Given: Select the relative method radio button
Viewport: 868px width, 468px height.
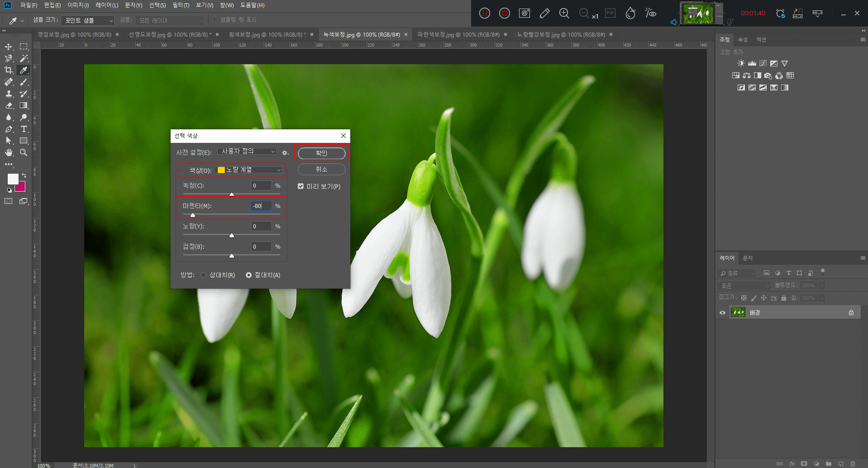Looking at the screenshot, I should tap(204, 275).
